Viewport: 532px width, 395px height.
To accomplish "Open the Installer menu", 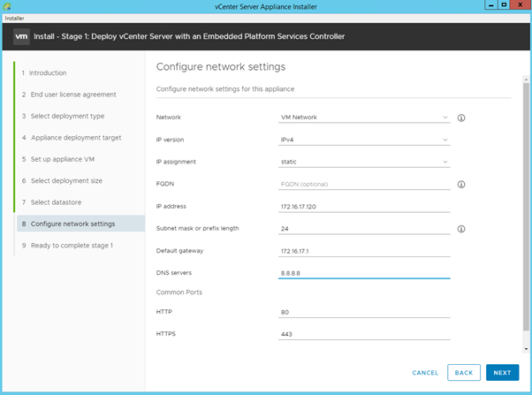I will 14,19.
